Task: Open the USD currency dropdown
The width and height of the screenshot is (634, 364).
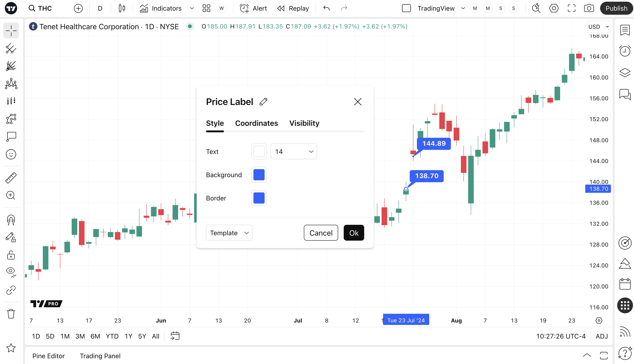Action: click(598, 27)
